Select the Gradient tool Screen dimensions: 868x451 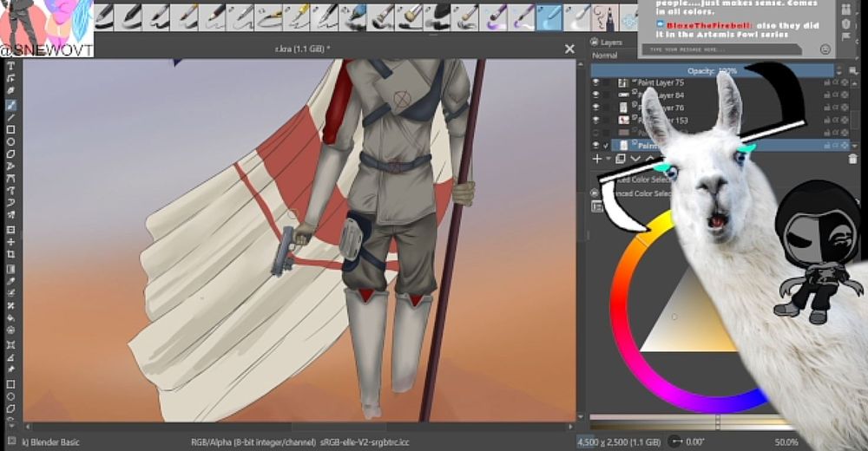click(10, 269)
